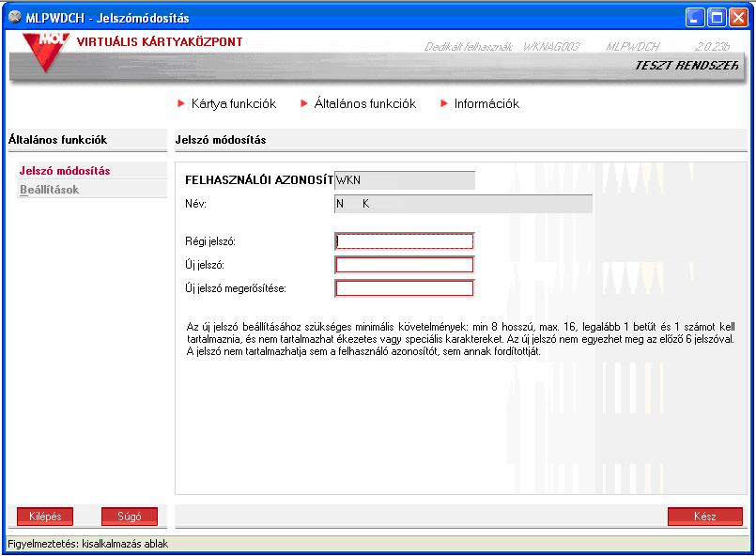Open help with the Súgó button
Screen dimensions: 756x556
point(130,517)
